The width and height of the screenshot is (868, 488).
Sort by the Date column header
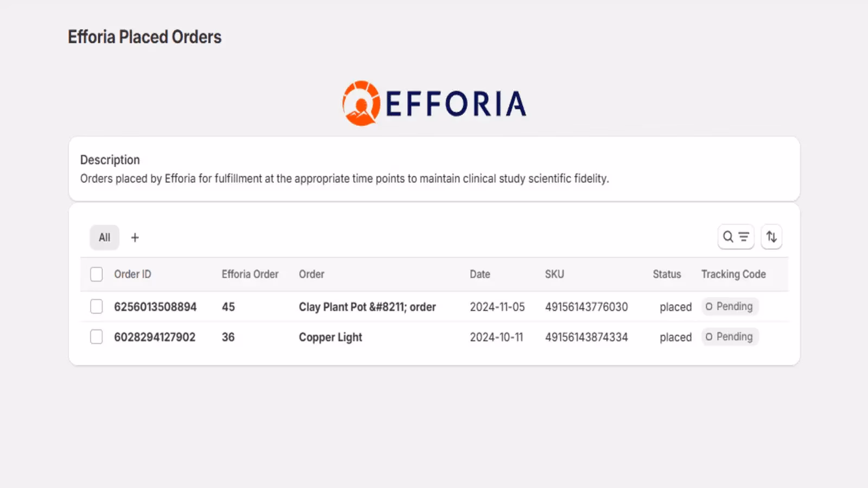pyautogui.click(x=480, y=274)
